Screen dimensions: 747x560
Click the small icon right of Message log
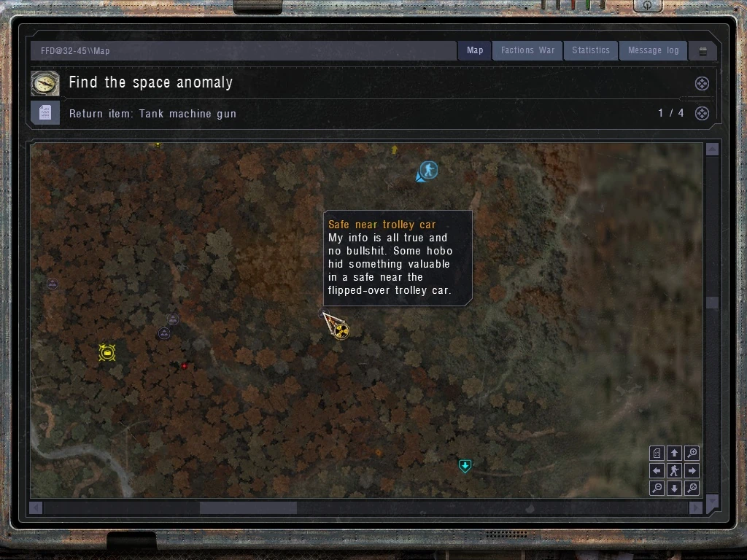point(703,52)
